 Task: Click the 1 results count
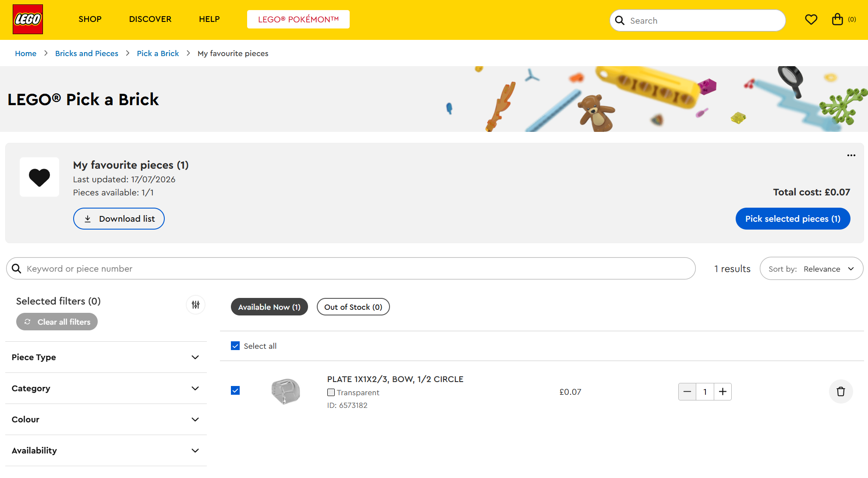pos(733,269)
